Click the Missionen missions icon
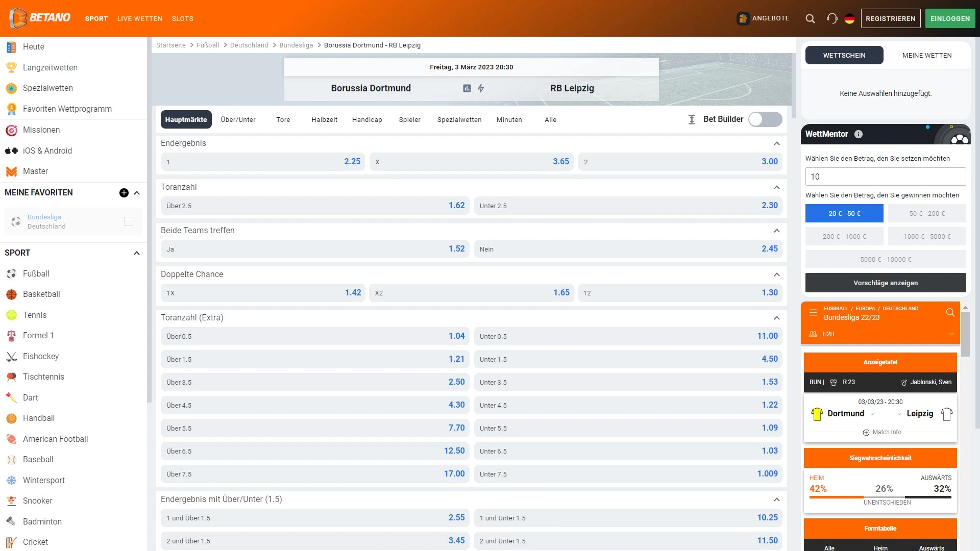The image size is (980, 551). [11, 129]
